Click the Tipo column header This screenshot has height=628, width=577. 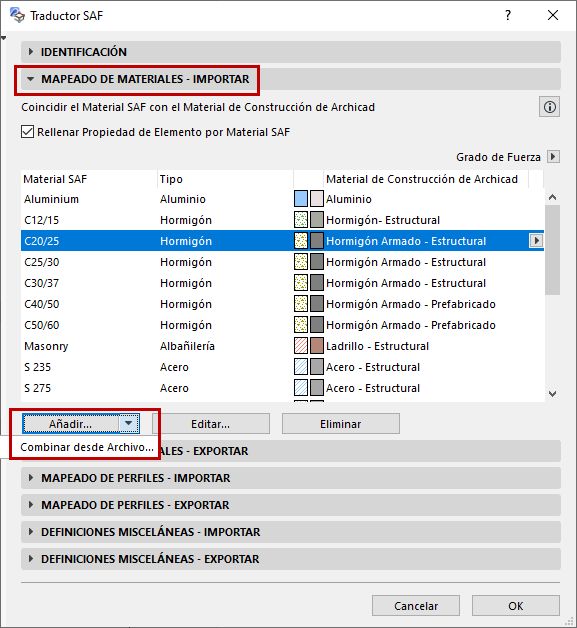(225, 179)
